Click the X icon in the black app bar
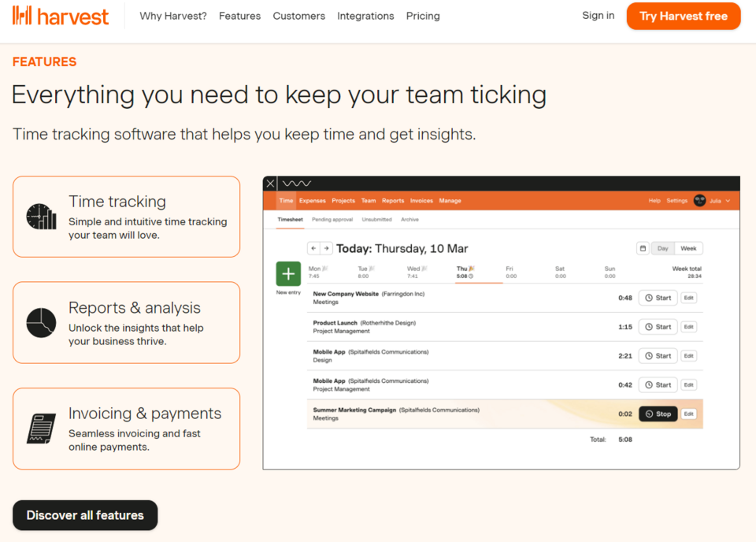Image resolution: width=756 pixels, height=542 pixels. click(270, 184)
